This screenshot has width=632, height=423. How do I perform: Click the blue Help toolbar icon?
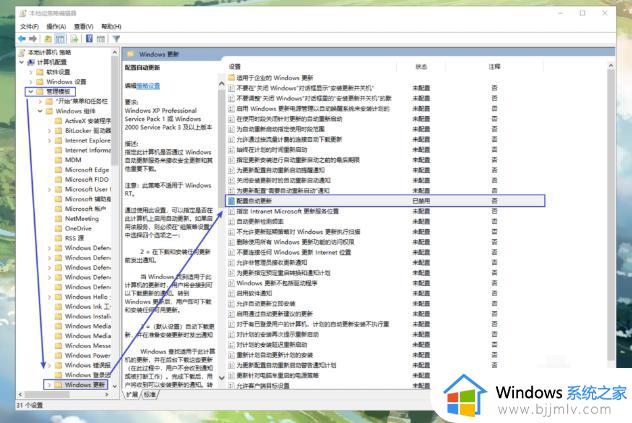pos(89,39)
